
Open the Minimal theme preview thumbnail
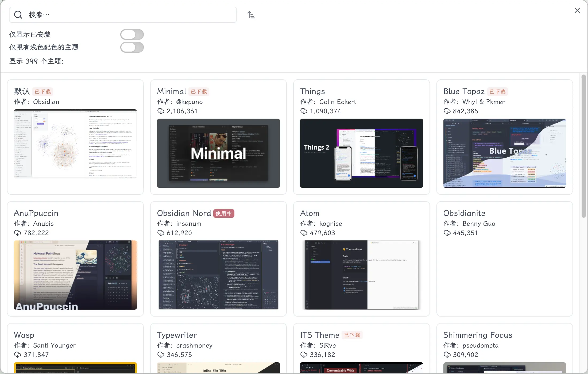(x=218, y=153)
